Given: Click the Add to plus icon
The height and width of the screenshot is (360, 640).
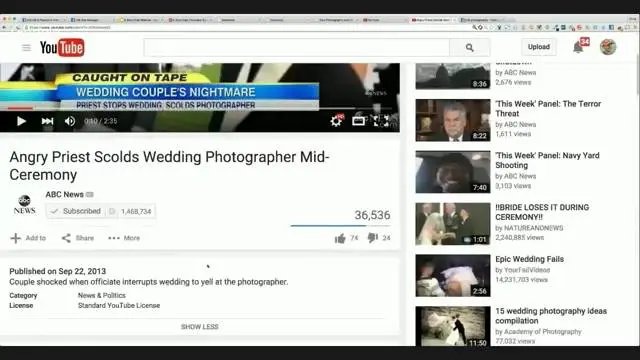Looking at the screenshot, I should click(x=16, y=238).
